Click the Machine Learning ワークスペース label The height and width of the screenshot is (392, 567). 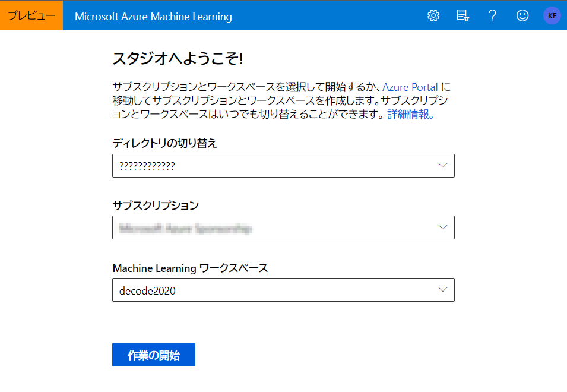(190, 268)
